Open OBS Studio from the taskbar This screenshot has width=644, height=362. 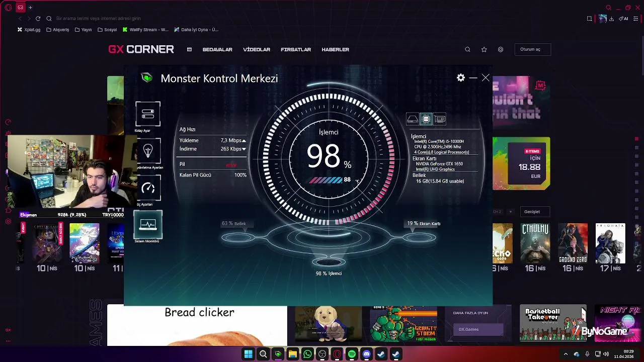coord(322,354)
